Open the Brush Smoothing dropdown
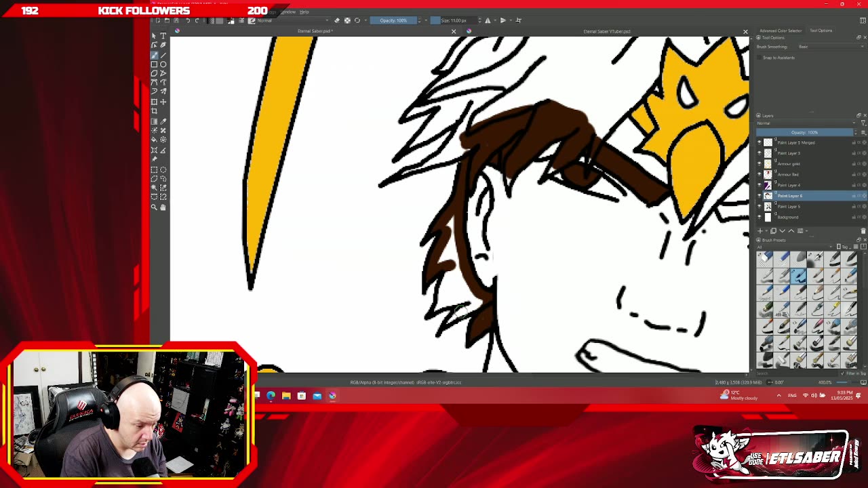Screen dimensions: 868x488 pyautogui.click(x=831, y=47)
